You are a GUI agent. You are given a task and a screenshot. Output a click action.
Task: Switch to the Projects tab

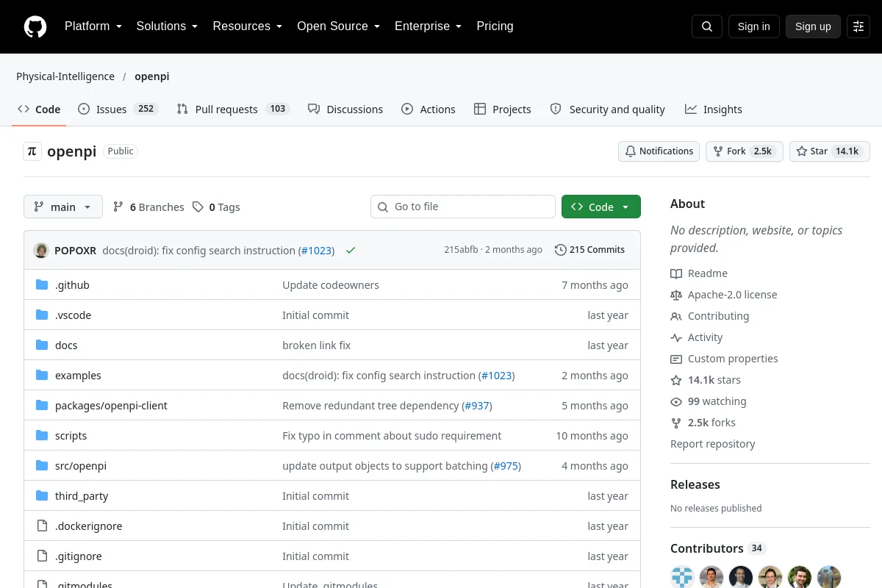(503, 109)
